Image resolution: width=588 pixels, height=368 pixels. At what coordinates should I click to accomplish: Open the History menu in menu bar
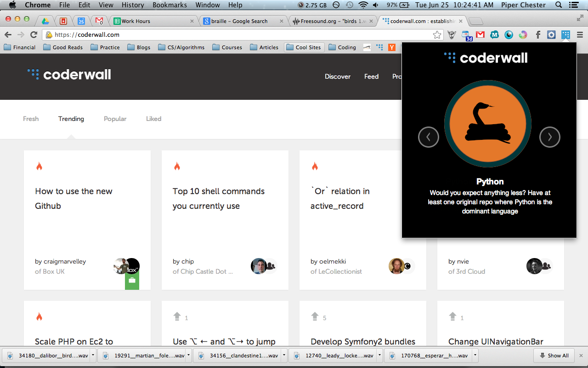click(x=133, y=5)
